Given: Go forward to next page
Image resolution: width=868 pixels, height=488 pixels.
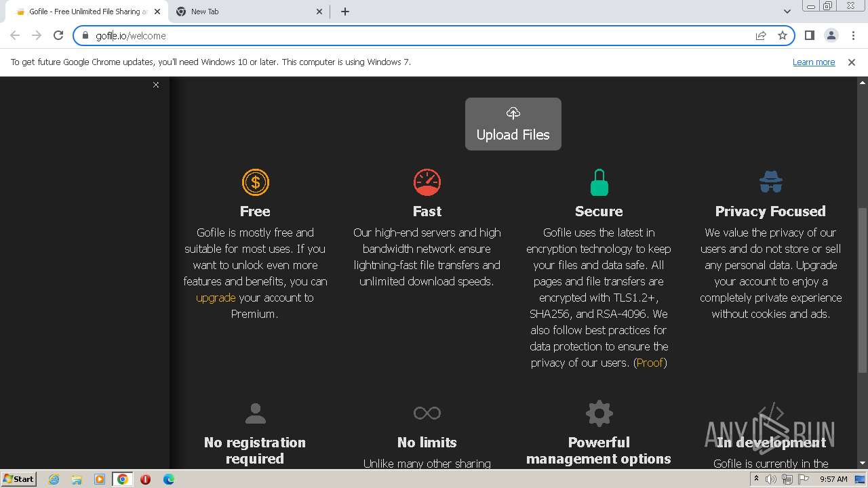Looking at the screenshot, I should [37, 35].
